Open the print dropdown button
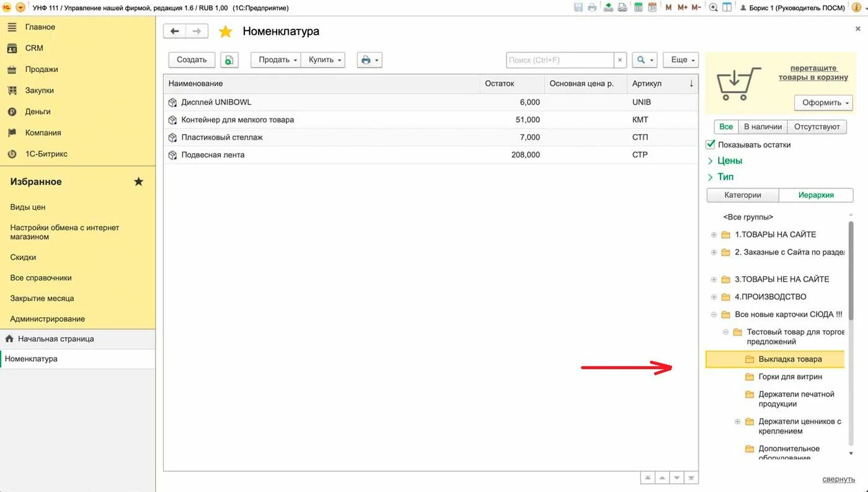 click(x=369, y=60)
